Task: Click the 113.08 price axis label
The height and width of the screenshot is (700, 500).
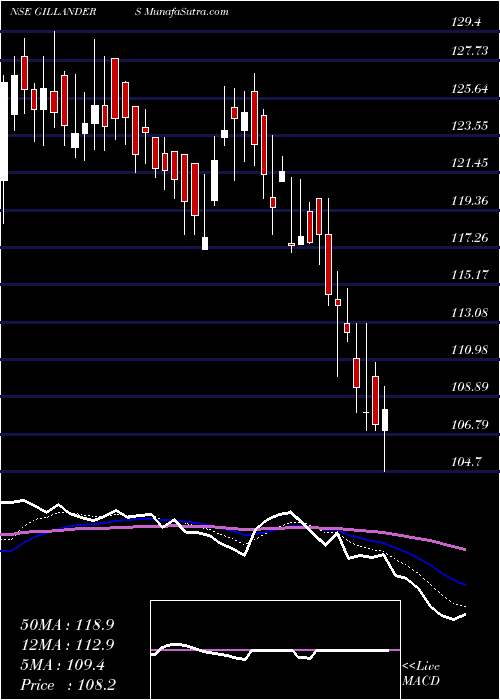Action: 470,313
